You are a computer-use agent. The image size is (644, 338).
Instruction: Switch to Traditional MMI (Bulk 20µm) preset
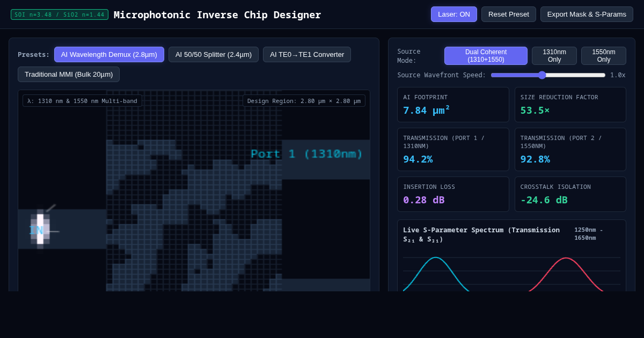(69, 74)
